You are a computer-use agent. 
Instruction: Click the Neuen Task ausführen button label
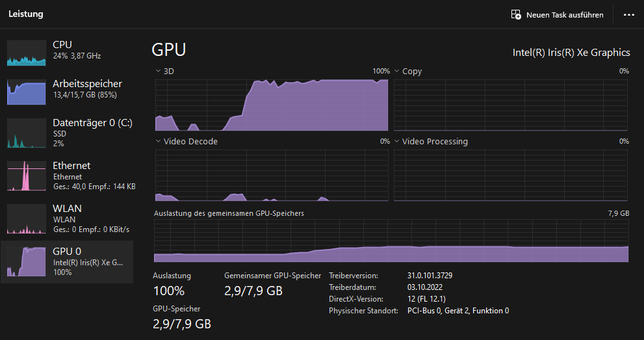coord(565,15)
